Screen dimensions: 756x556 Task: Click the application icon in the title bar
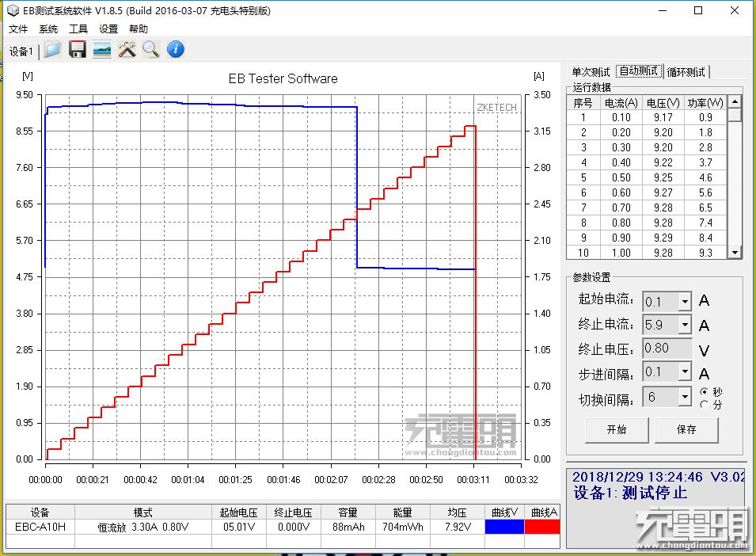(x=13, y=10)
